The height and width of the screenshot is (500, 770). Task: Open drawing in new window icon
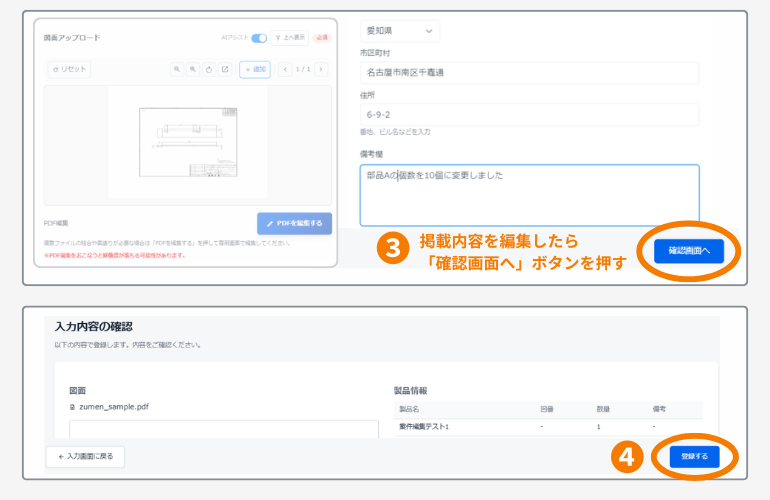point(225,69)
